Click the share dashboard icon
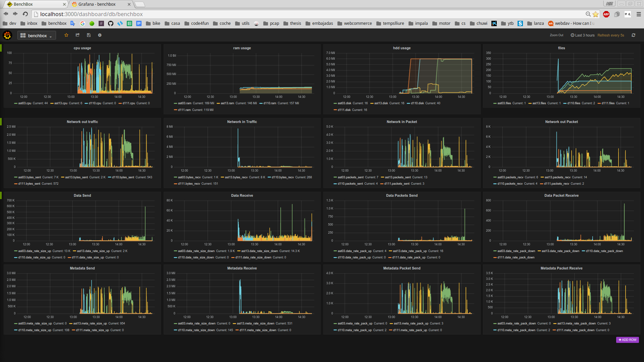The height and width of the screenshot is (362, 644). (x=77, y=35)
